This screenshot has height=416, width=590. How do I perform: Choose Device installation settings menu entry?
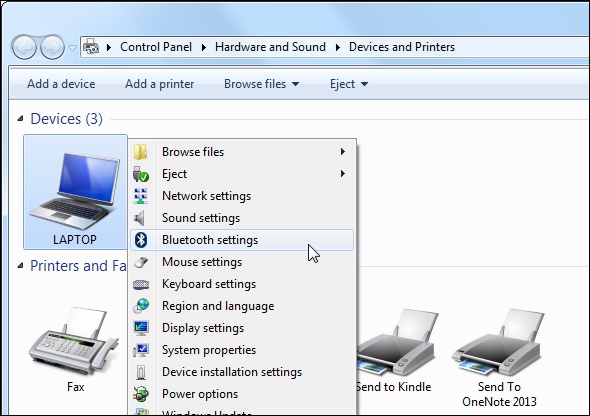(242, 372)
